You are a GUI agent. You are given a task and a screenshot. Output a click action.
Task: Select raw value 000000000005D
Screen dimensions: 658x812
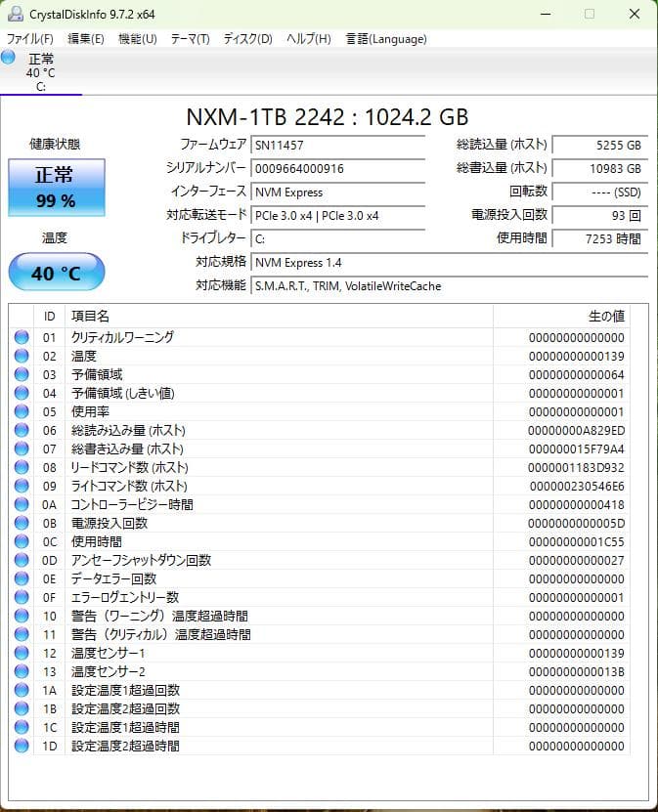(x=576, y=523)
